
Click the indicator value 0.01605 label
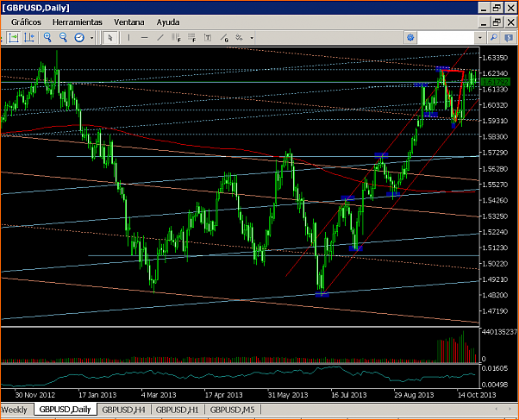click(x=495, y=368)
